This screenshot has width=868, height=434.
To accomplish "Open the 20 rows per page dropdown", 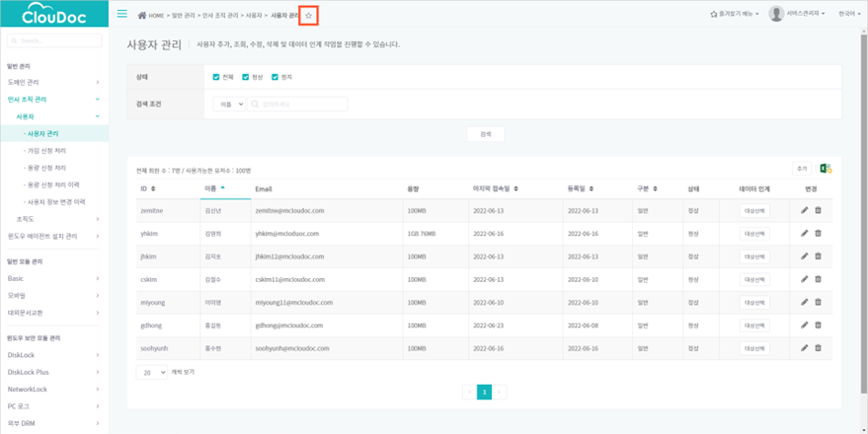I will click(152, 373).
